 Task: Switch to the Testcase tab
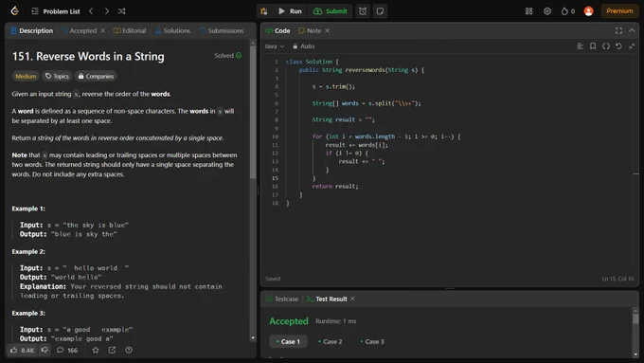(282, 299)
